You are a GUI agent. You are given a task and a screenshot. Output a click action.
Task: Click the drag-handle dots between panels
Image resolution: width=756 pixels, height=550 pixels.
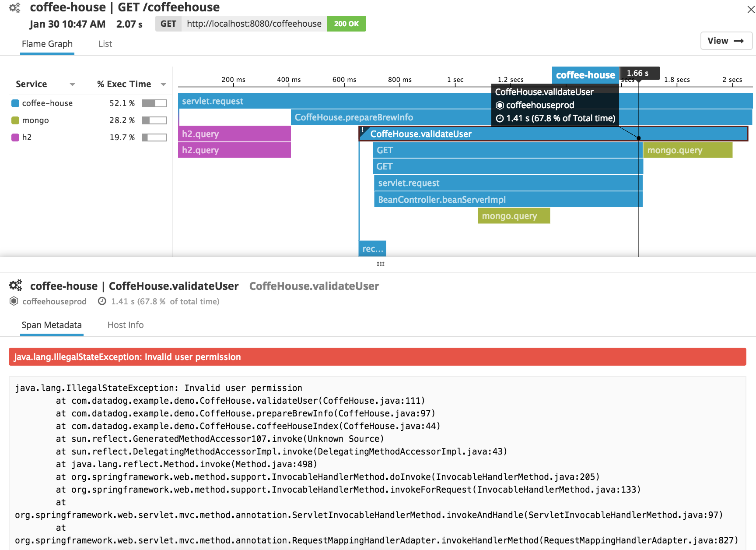click(x=380, y=264)
